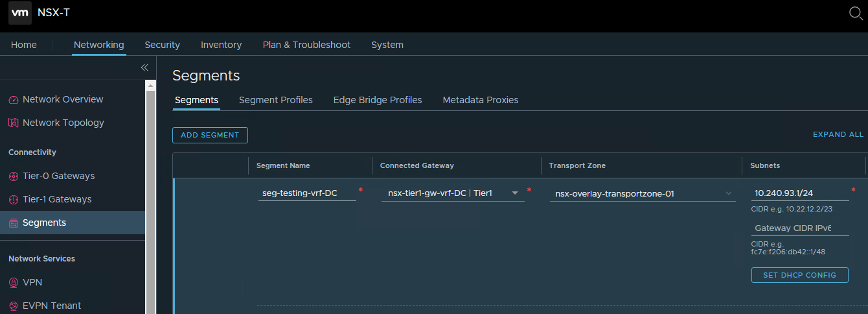
Task: Open the System tab
Action: click(x=387, y=45)
